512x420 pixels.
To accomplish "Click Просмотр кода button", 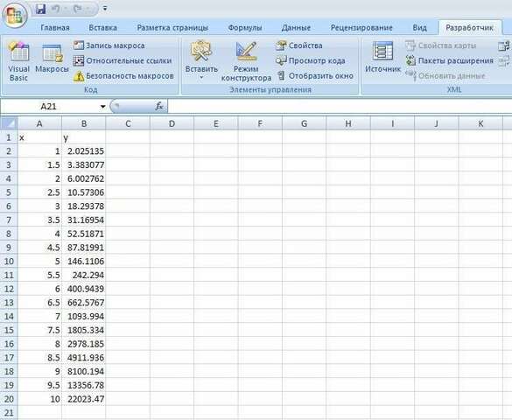I will tap(310, 60).
